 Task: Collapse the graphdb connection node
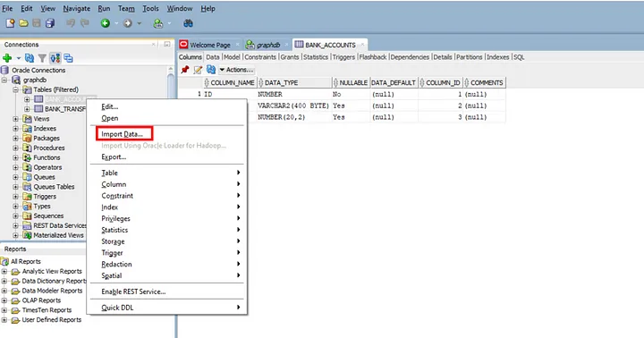click(4, 80)
